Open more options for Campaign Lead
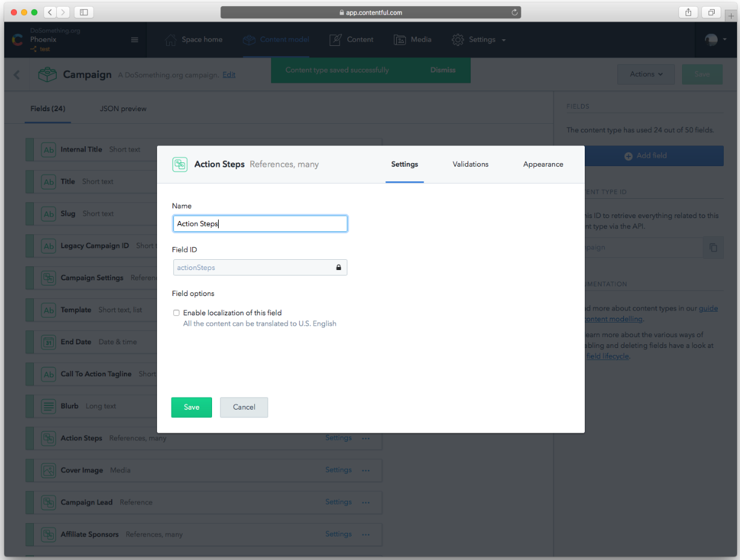The image size is (740, 560). click(x=366, y=502)
